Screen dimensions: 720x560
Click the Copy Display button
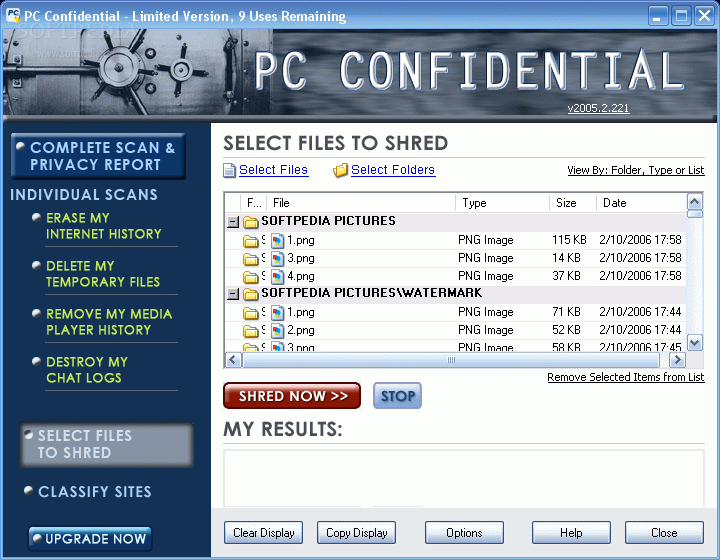point(356,532)
